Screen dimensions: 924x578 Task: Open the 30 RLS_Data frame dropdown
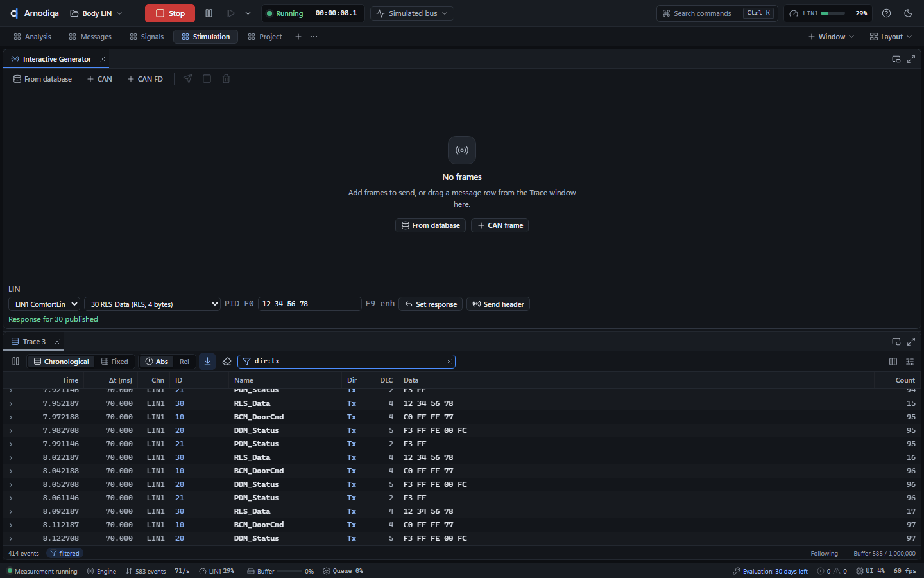tap(153, 304)
